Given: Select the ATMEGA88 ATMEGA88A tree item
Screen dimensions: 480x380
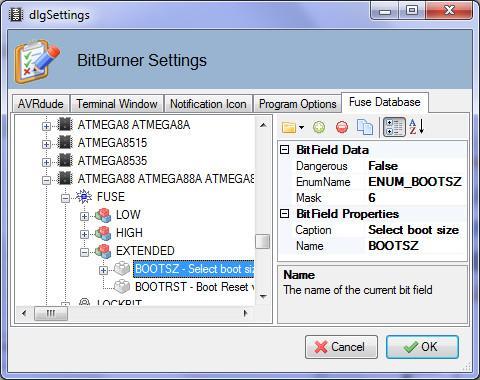Looking at the screenshot, I should tap(166, 179).
